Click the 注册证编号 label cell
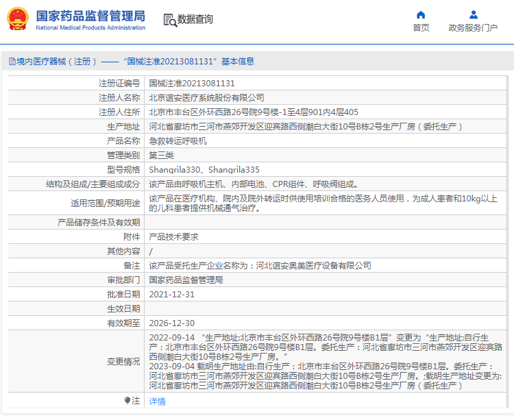 tap(119, 83)
